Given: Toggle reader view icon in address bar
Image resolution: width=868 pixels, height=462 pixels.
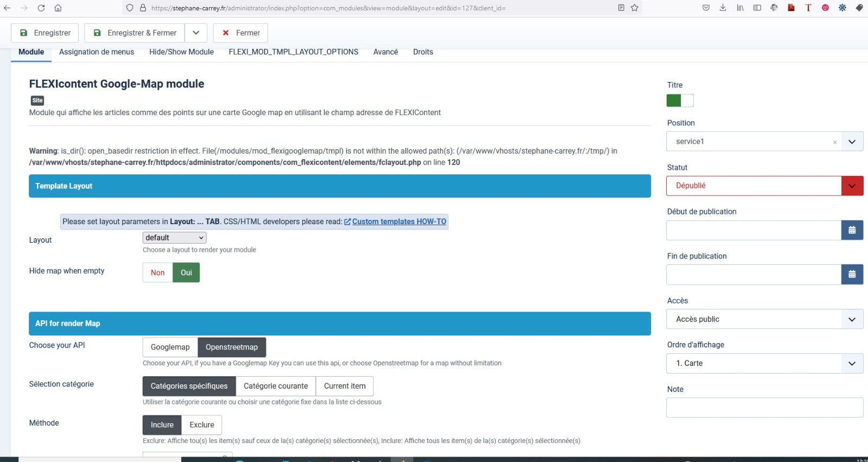Looking at the screenshot, I should (621, 8).
